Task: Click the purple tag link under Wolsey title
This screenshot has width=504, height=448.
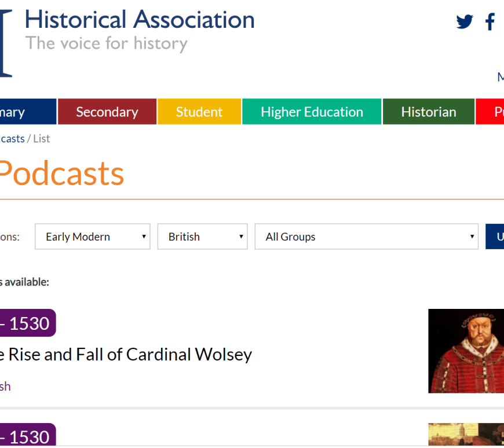Action: 5,387
